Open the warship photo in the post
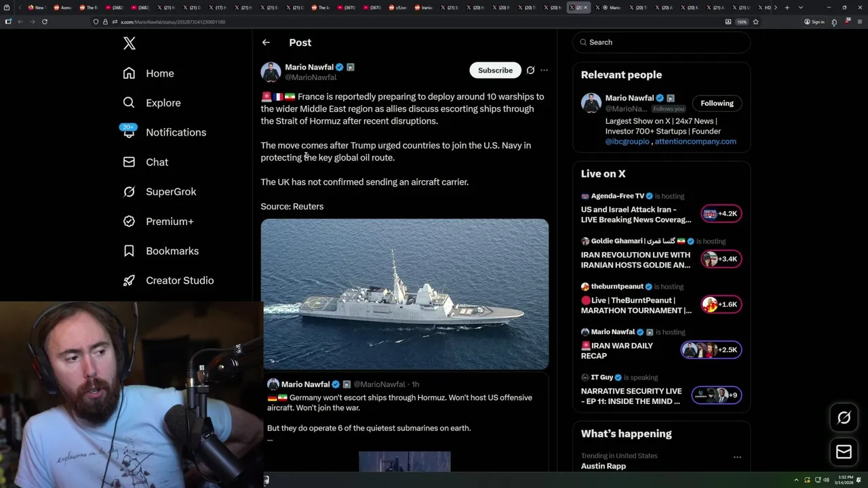 (x=405, y=294)
